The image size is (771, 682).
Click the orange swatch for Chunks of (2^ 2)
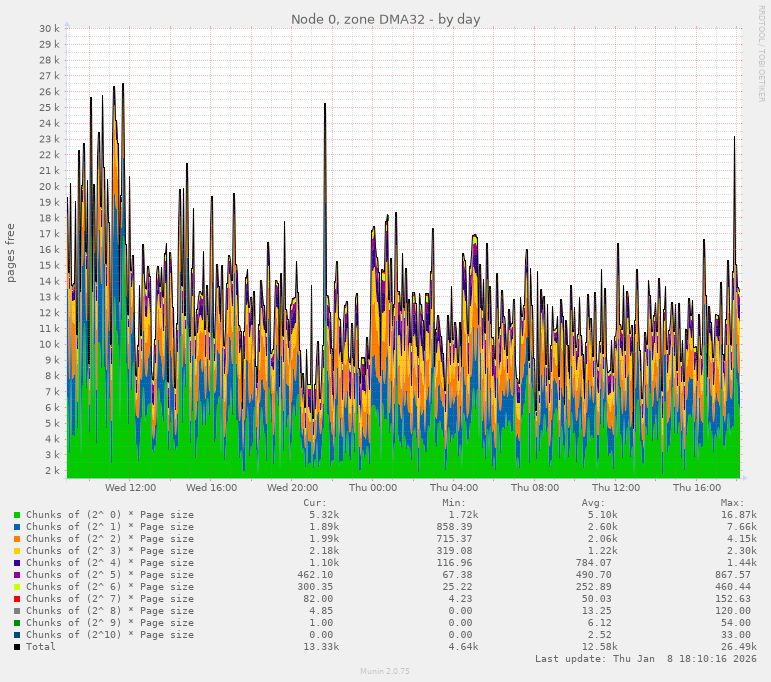pos(17,539)
